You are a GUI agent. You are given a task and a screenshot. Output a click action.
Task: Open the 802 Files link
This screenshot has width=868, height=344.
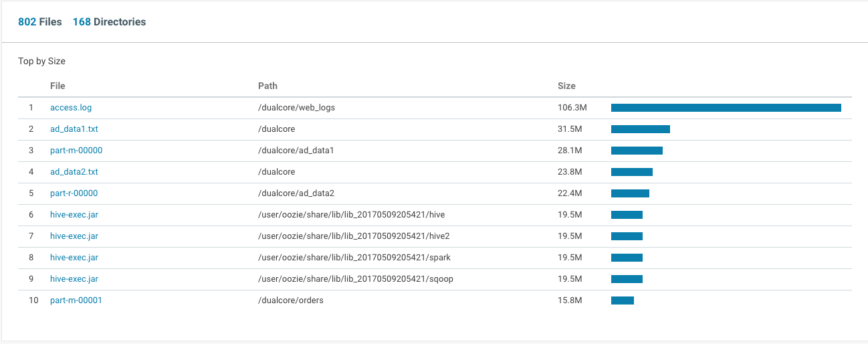tap(39, 22)
